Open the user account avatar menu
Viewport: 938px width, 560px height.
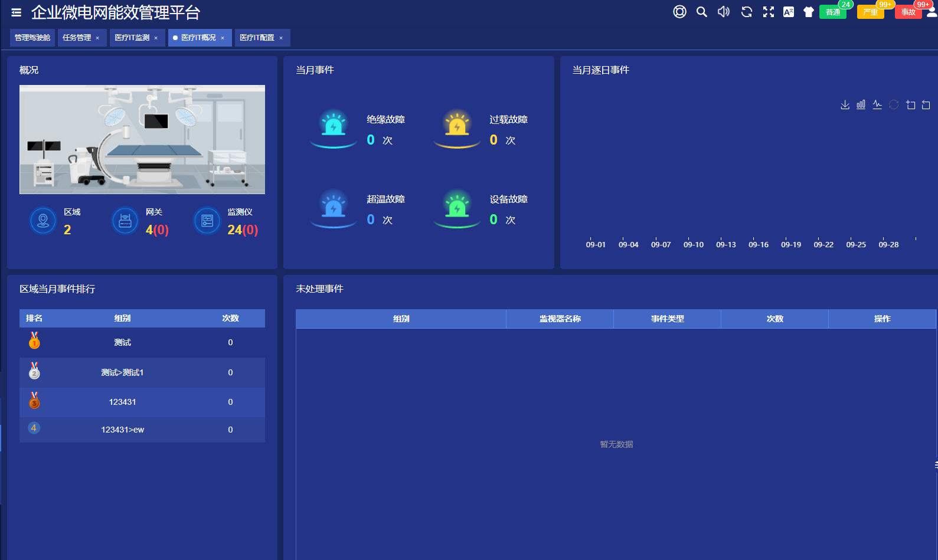pyautogui.click(x=932, y=12)
